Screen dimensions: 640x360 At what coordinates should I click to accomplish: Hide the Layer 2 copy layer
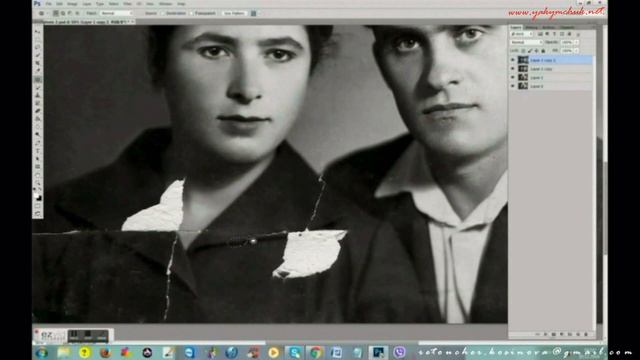click(x=513, y=69)
